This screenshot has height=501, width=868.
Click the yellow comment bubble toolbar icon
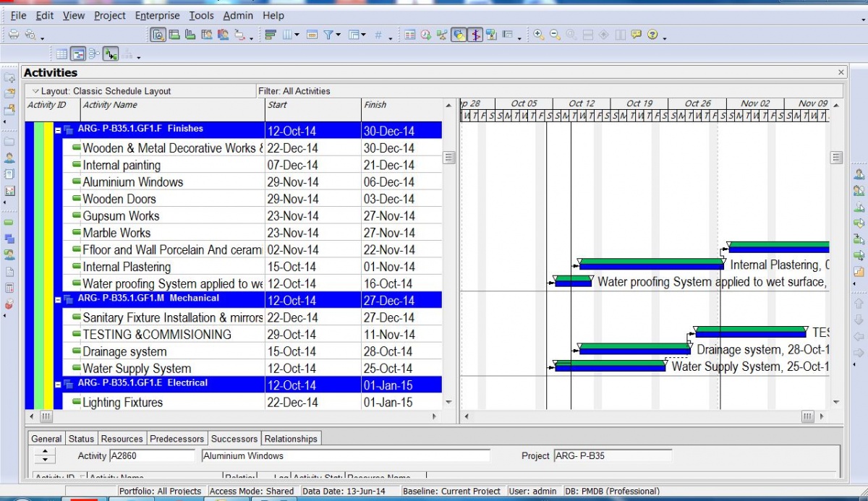(636, 35)
